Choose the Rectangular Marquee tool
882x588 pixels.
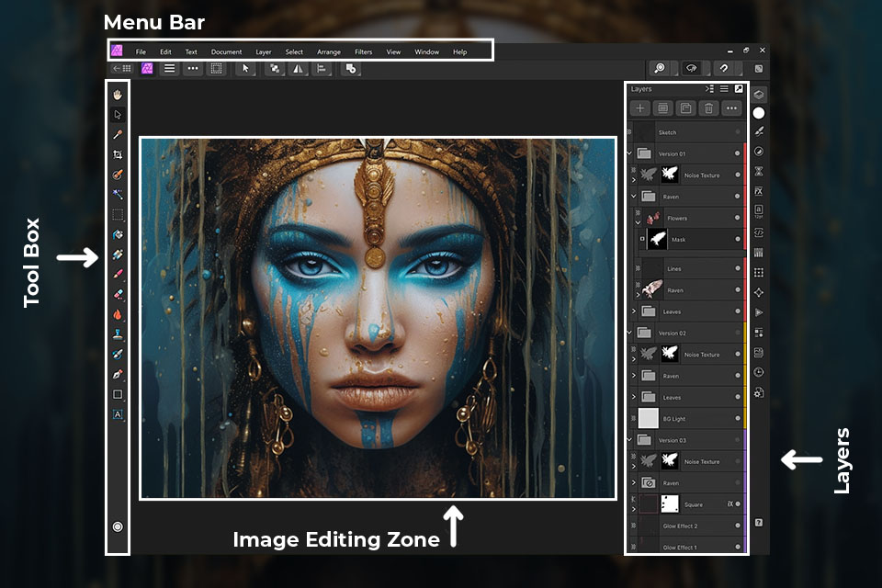pos(118,214)
